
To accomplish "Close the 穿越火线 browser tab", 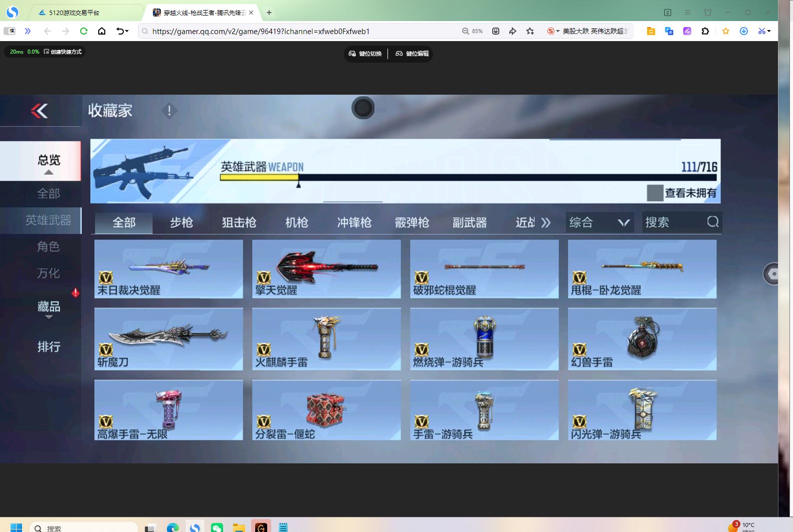I will pos(251,13).
